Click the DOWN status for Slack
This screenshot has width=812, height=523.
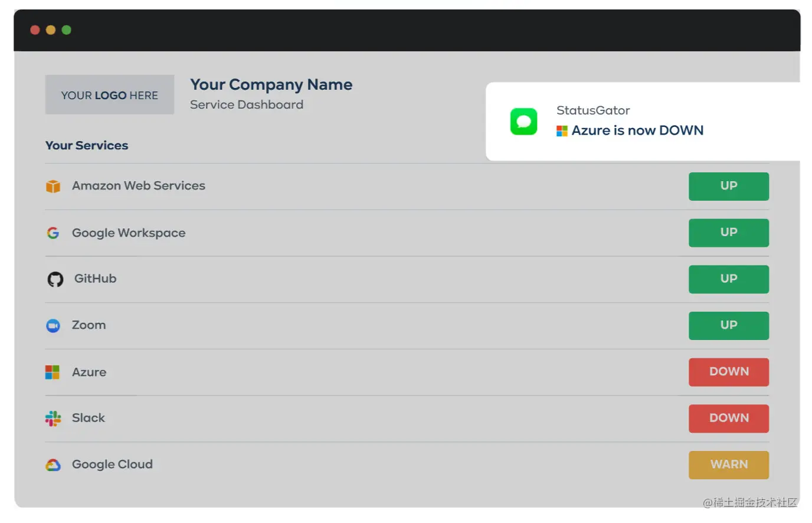tap(729, 419)
